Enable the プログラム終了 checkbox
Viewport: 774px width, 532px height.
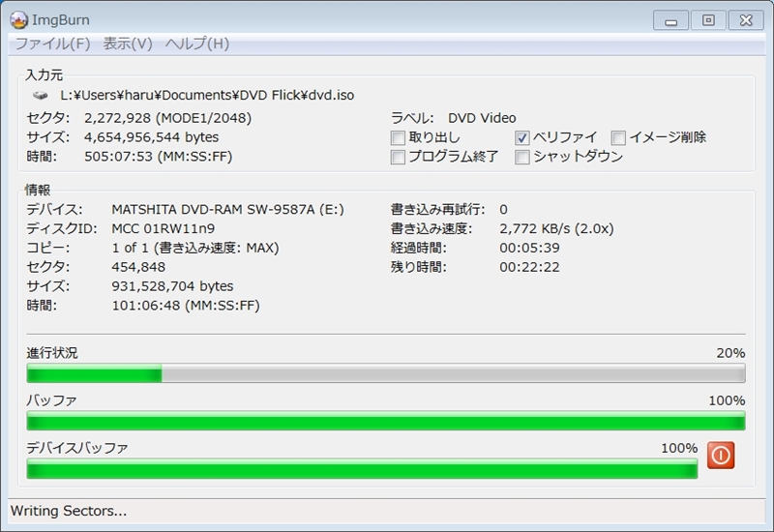(398, 157)
